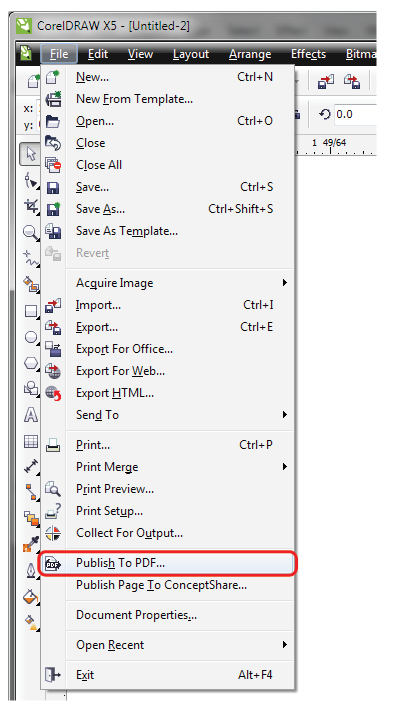This screenshot has height=724, width=395.
Task: Select the Pick tool in toolbox
Action: click(30, 154)
